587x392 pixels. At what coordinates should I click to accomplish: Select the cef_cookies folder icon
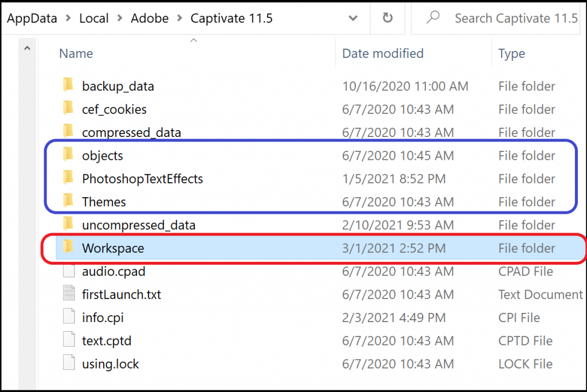[x=68, y=109]
